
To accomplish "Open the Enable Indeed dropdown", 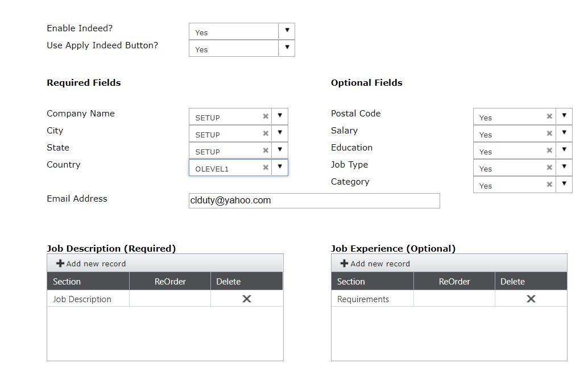I will [287, 31].
